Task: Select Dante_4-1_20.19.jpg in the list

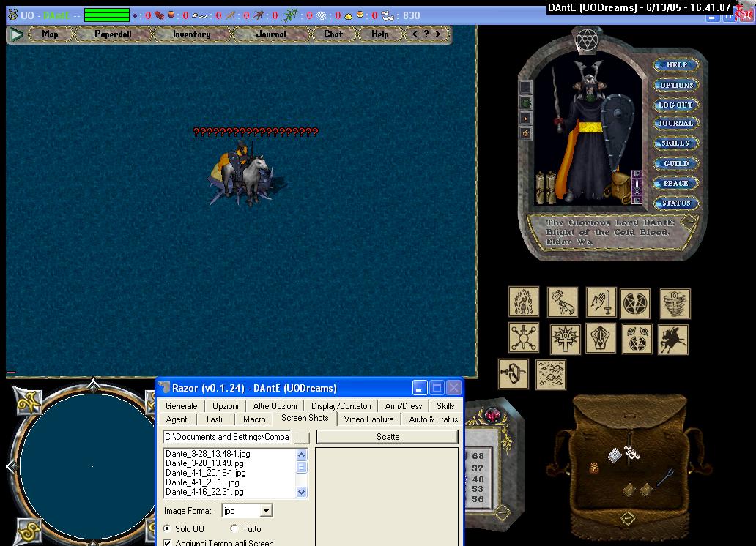Action: point(202,482)
